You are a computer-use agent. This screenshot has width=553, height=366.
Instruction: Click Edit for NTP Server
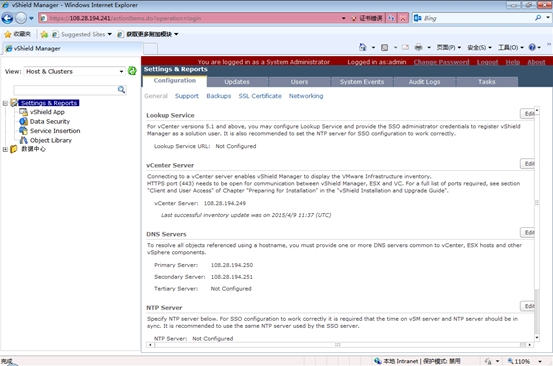click(528, 306)
